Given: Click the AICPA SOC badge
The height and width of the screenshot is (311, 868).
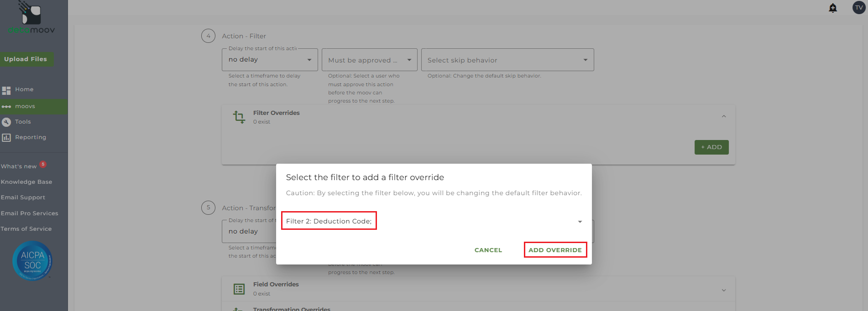Looking at the screenshot, I should click(x=32, y=260).
